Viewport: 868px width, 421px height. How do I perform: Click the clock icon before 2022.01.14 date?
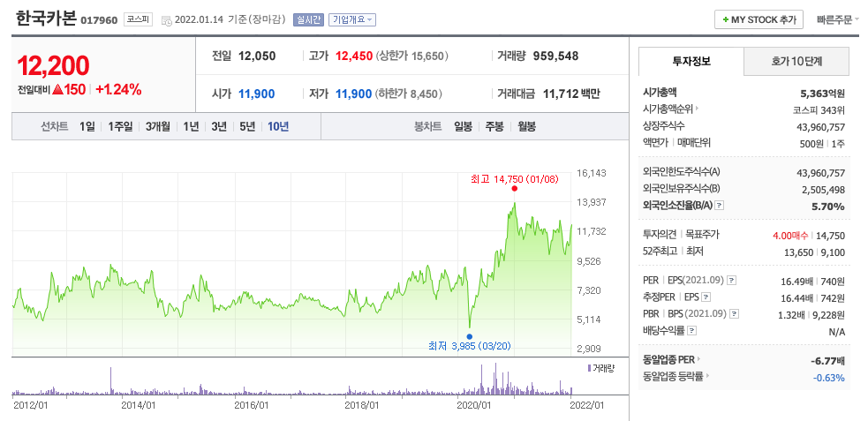[166, 20]
